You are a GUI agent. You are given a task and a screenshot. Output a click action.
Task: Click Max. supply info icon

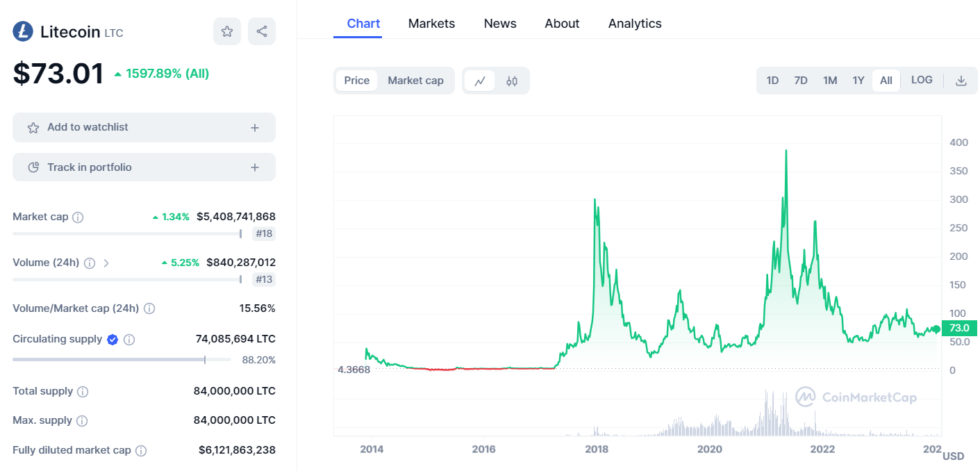pos(82,421)
